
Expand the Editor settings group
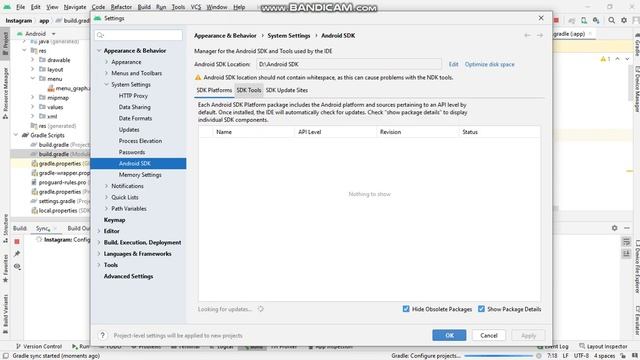[99, 231]
